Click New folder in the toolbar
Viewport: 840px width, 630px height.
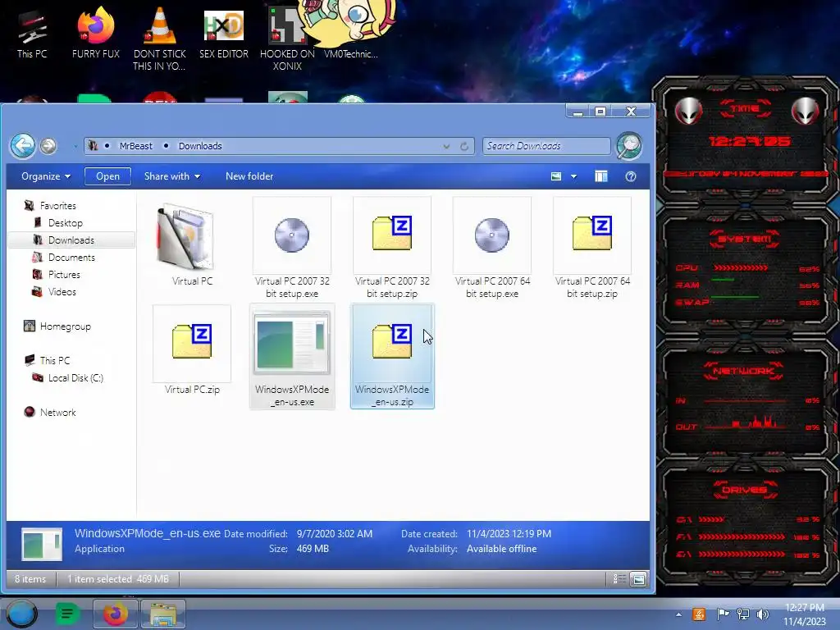[249, 176]
